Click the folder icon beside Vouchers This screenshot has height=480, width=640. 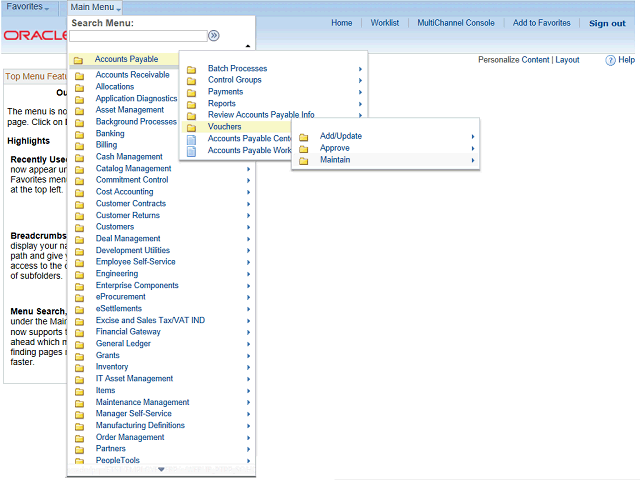[x=191, y=128]
